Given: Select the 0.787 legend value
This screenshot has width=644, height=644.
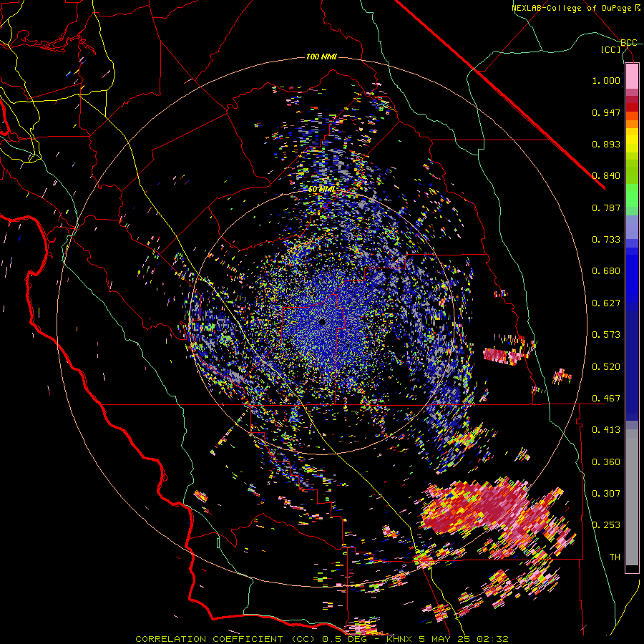Looking at the screenshot, I should click(x=606, y=208).
